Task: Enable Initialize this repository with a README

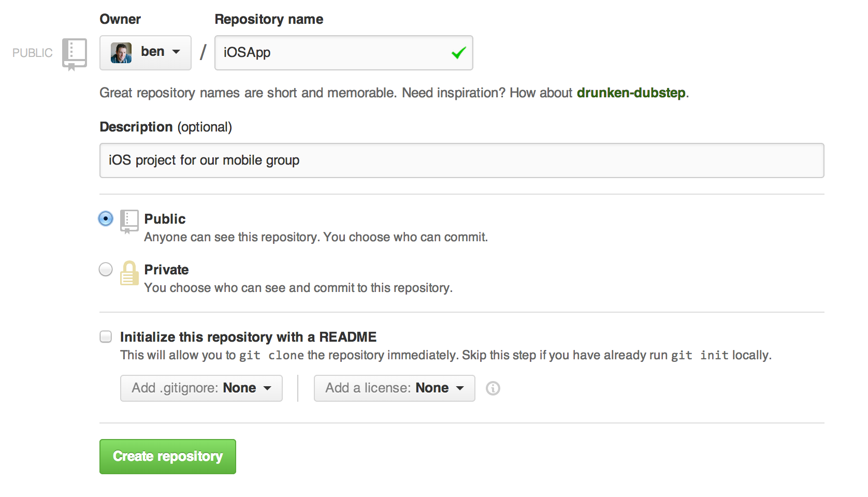Action: click(x=106, y=337)
